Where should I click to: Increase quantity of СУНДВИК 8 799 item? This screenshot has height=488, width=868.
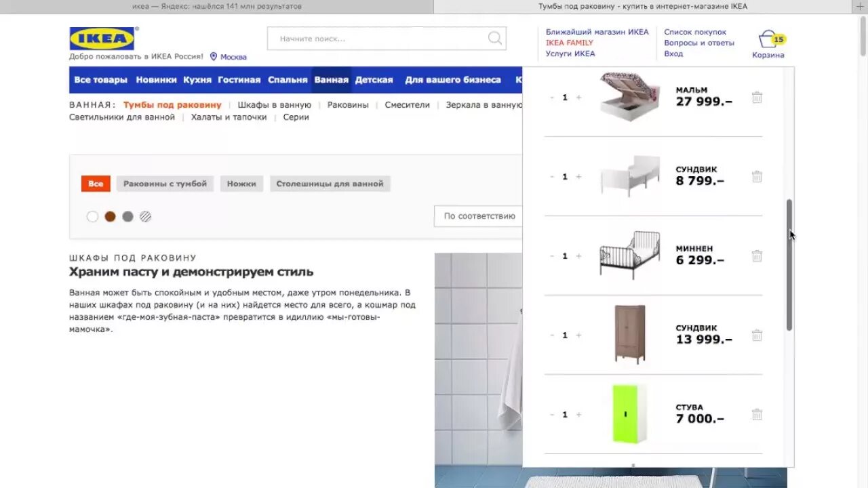578,177
